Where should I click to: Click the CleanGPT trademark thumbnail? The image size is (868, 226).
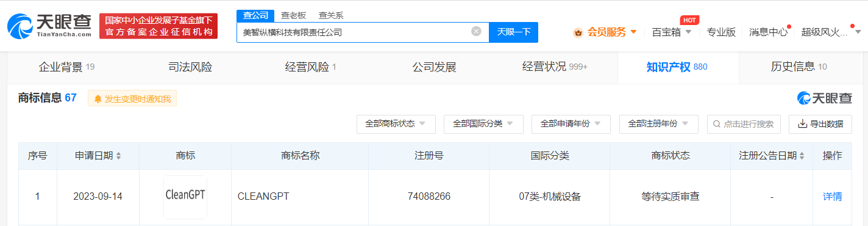pyautogui.click(x=185, y=197)
